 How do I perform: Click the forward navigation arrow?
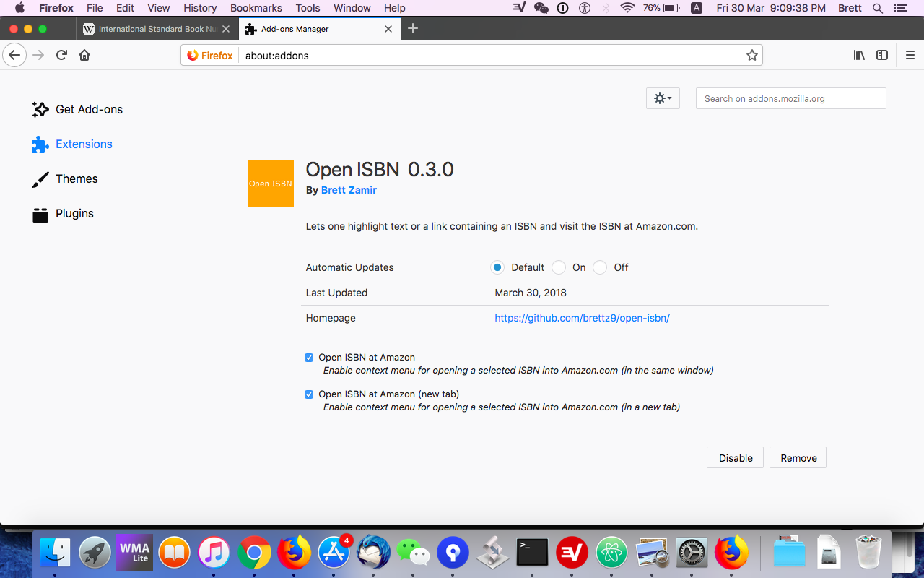tap(38, 55)
